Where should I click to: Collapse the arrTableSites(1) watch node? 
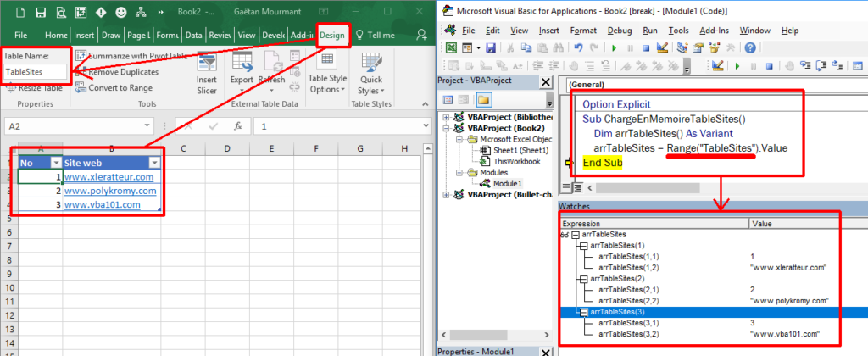(581, 245)
